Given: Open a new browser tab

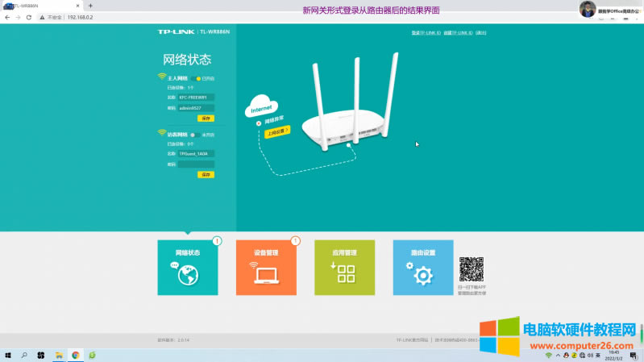Looking at the screenshot, I should [90, 6].
